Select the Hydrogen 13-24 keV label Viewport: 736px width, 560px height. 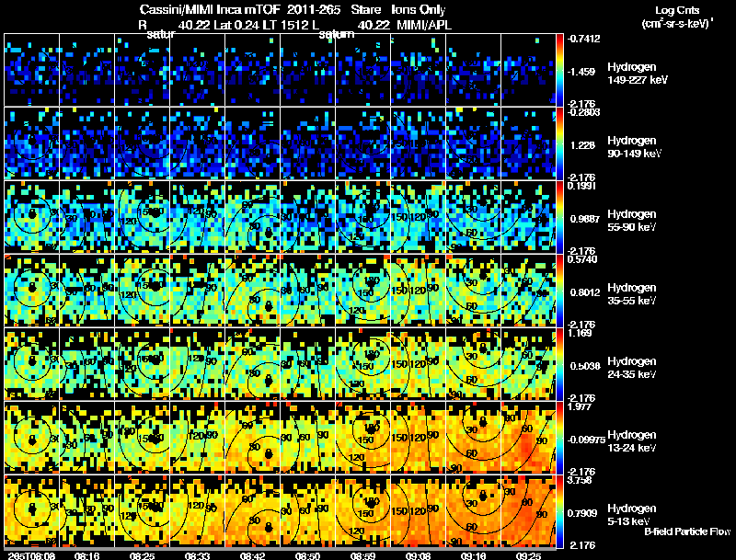tap(631, 441)
